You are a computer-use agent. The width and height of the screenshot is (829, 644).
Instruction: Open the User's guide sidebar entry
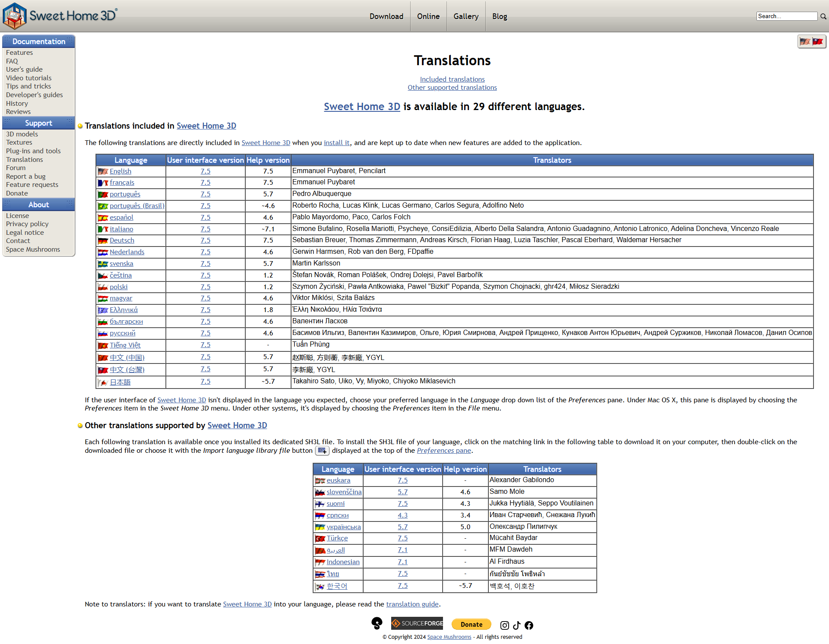(x=24, y=69)
